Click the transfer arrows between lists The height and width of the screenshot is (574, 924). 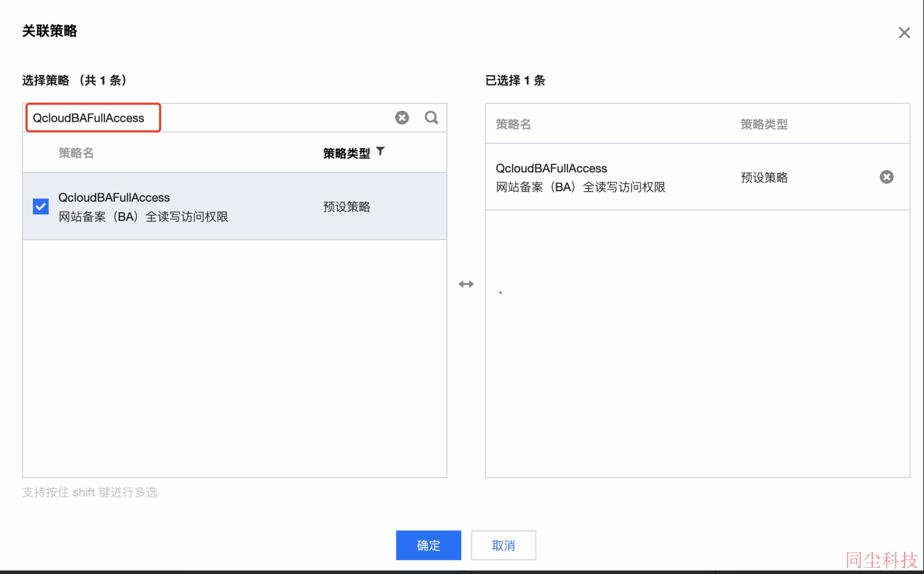466,284
